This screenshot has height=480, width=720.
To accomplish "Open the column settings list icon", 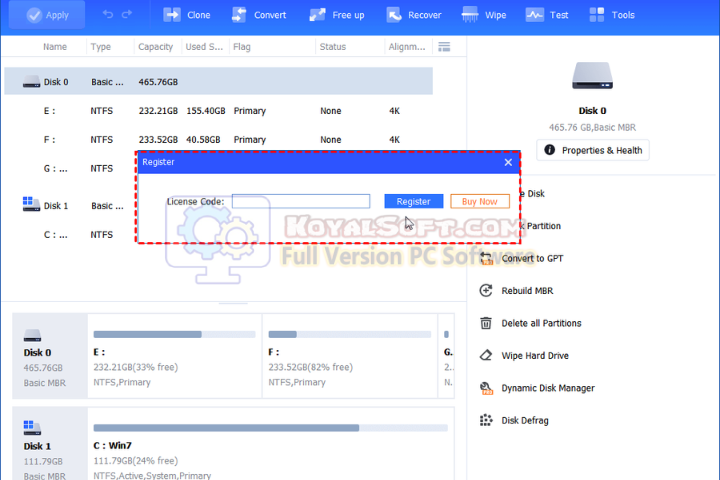I will point(444,47).
